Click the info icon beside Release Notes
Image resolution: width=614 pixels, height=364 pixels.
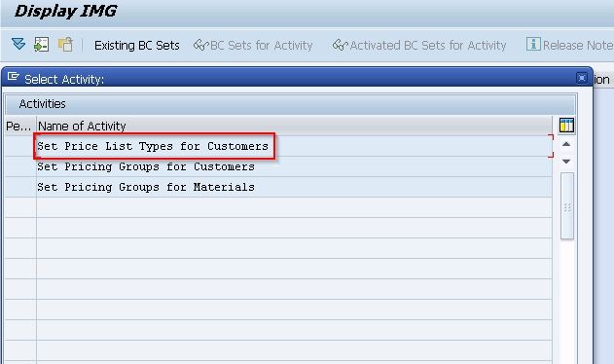pyautogui.click(x=533, y=44)
